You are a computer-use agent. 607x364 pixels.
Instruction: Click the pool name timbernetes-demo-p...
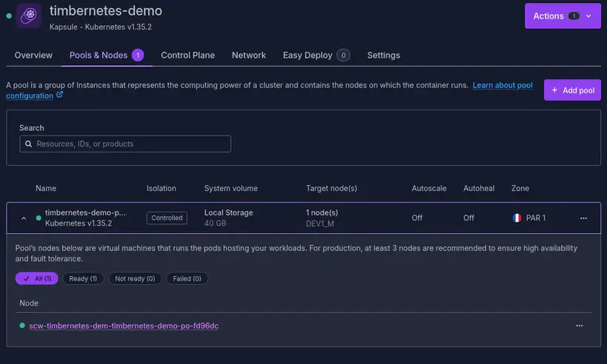click(x=85, y=212)
